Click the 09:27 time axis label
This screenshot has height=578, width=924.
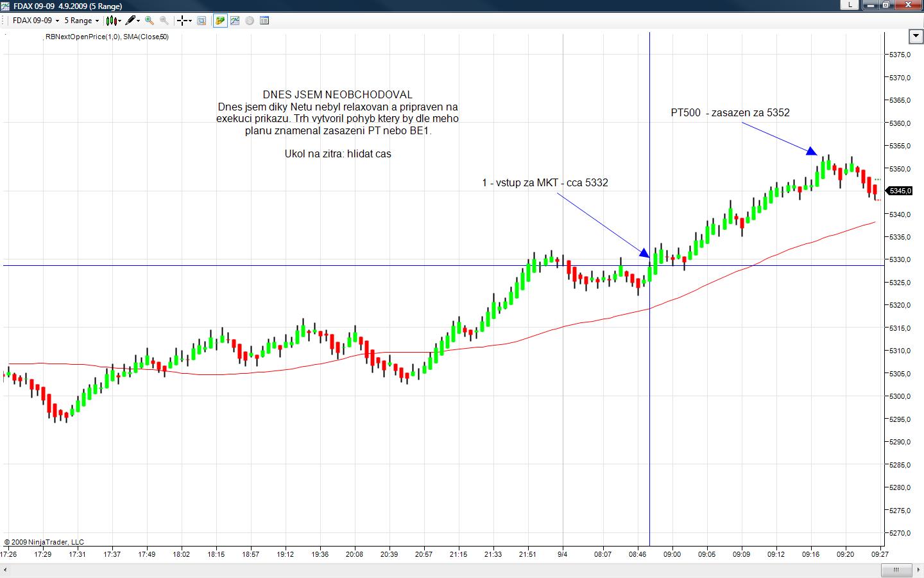click(880, 554)
